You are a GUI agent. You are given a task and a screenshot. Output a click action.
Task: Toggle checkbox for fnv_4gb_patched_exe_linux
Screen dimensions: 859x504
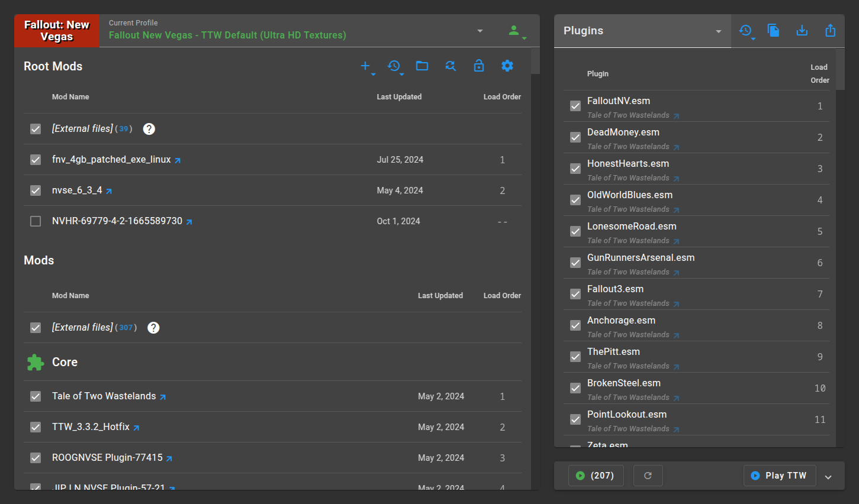point(36,160)
